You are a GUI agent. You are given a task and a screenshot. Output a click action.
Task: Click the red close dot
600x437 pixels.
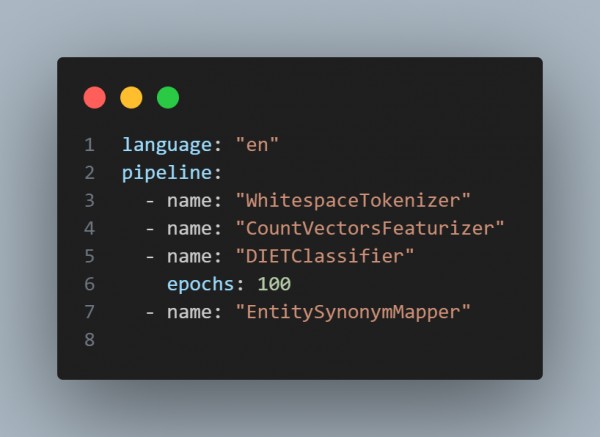95,98
